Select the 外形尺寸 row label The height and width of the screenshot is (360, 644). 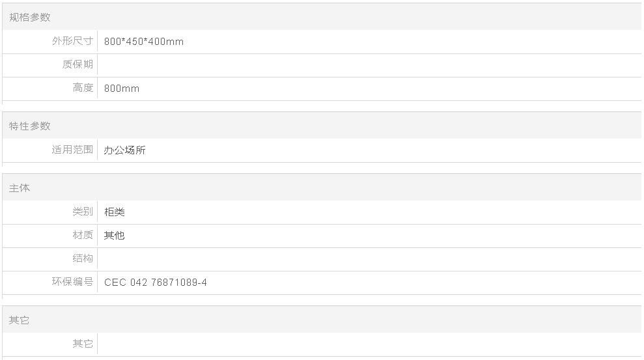coord(73,41)
